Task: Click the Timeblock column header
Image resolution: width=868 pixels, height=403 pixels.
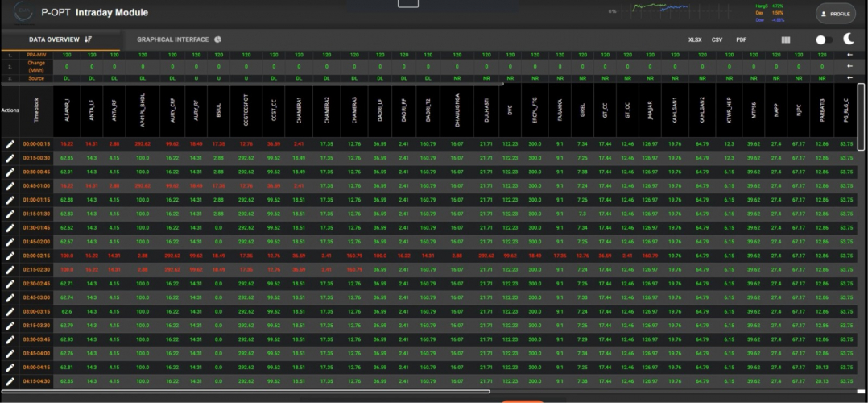Action: pos(37,110)
